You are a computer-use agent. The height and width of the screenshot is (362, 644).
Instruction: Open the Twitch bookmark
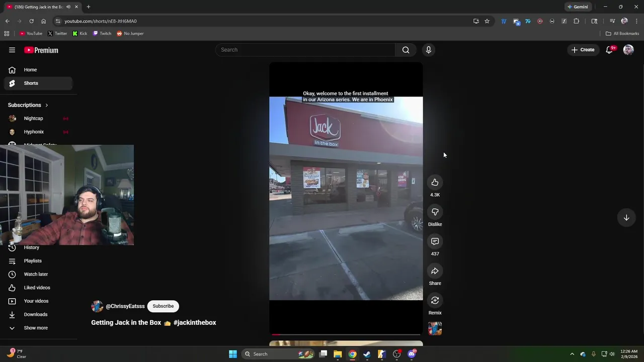[x=102, y=34]
